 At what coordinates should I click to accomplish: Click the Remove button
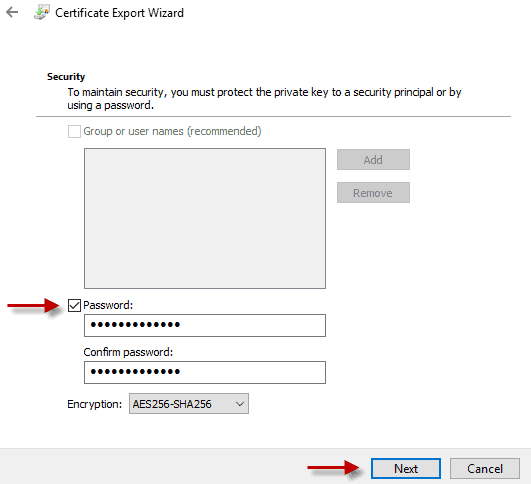(373, 193)
